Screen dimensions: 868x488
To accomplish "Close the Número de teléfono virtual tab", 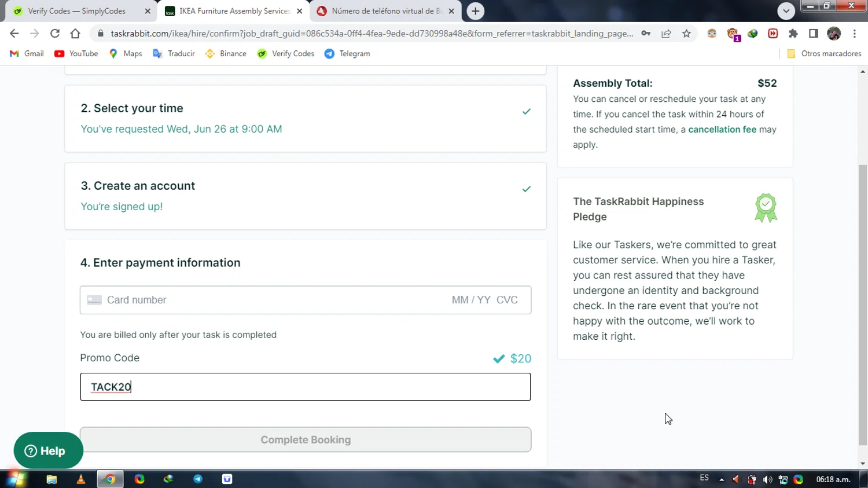I will tap(451, 11).
